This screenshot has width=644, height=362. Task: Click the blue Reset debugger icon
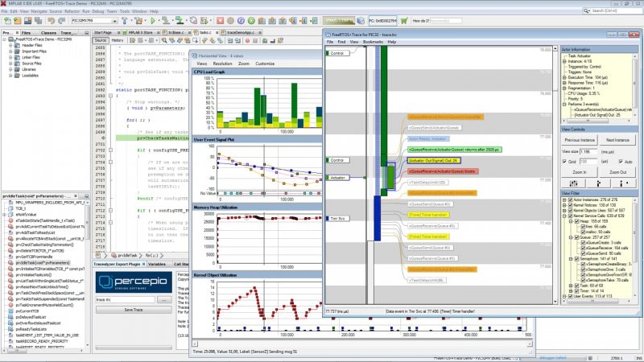[x=241, y=21]
